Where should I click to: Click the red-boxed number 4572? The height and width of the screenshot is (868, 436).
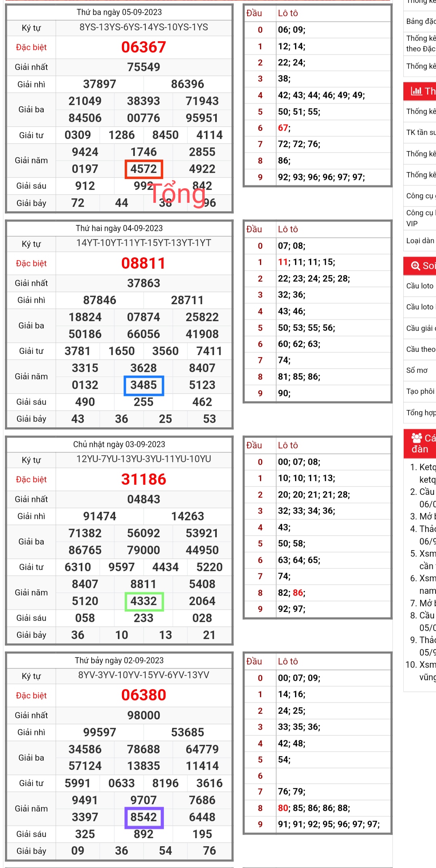[x=144, y=169]
